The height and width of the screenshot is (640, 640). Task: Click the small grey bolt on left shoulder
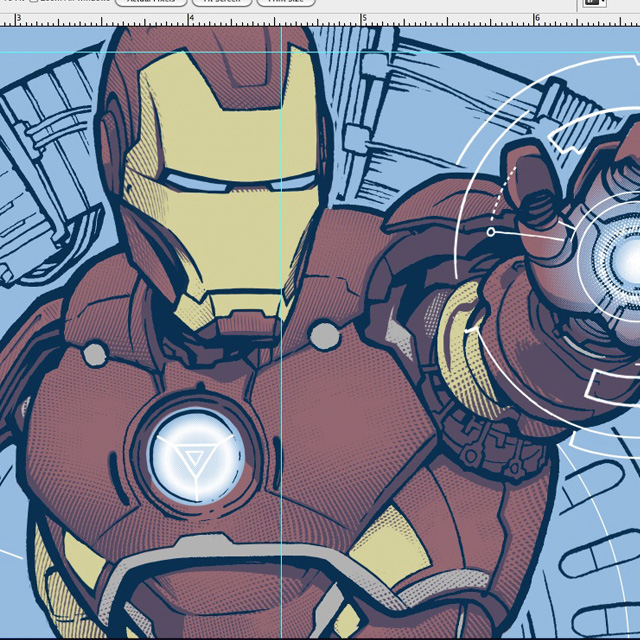pos(93,353)
